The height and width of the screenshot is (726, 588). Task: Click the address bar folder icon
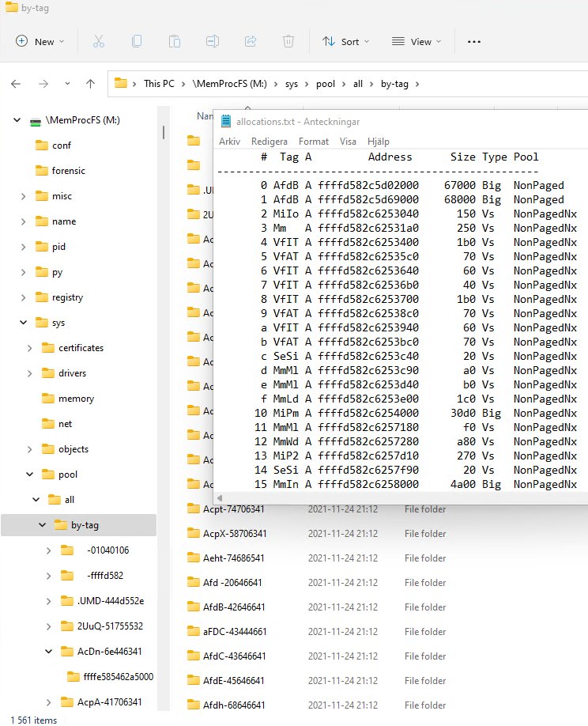pyautogui.click(x=121, y=83)
